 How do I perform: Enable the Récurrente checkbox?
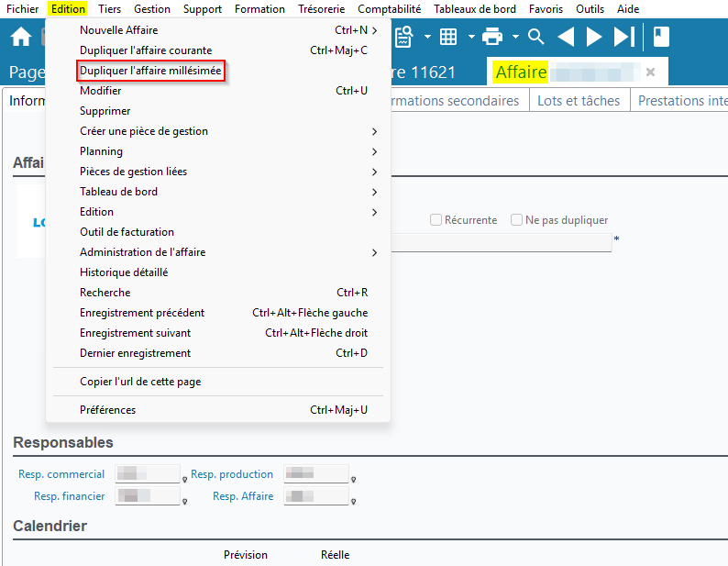[436, 220]
